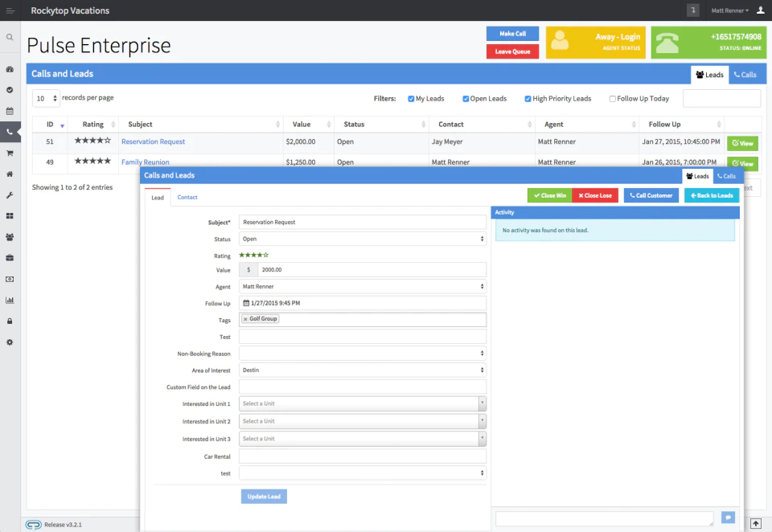Viewport: 772px width, 532px height.
Task: Open the money bill icon in sidebar
Action: tap(10, 279)
